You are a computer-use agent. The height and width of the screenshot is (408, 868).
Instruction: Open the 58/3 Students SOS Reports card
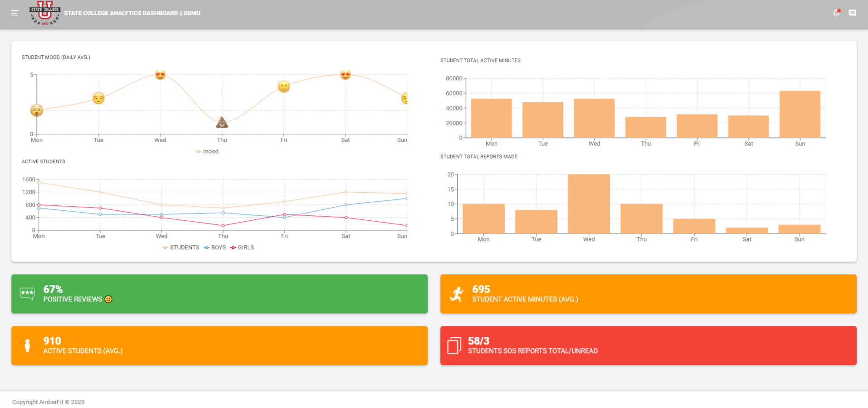click(x=649, y=345)
